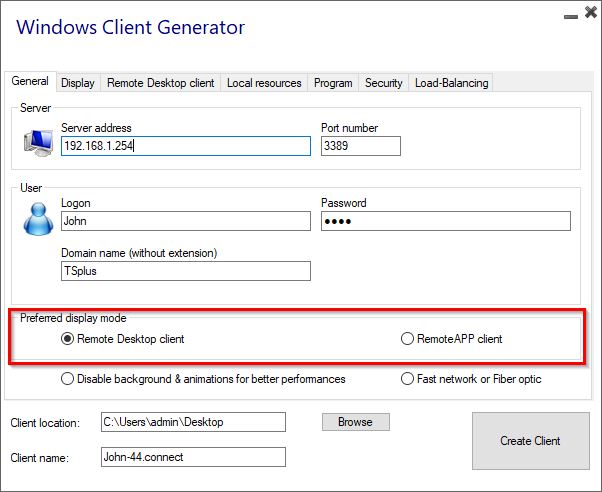Open the Remote Desktop client tab
The image size is (602, 492).
point(160,83)
